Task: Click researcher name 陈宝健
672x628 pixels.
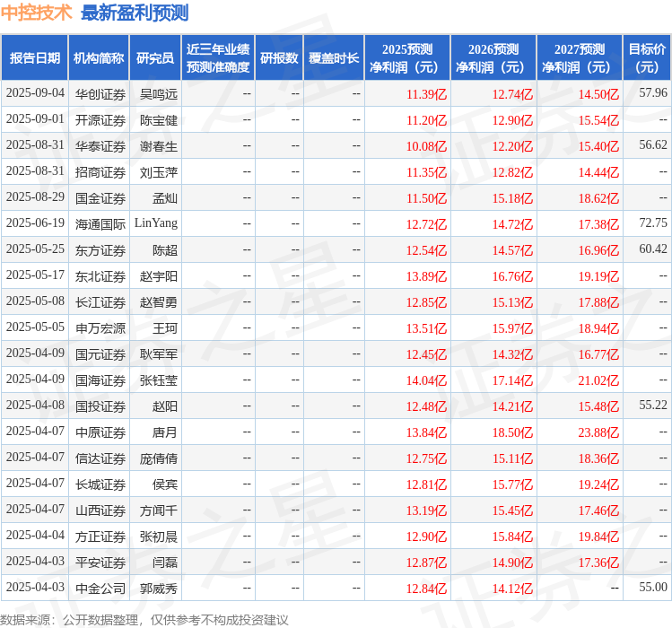Action: [x=159, y=120]
